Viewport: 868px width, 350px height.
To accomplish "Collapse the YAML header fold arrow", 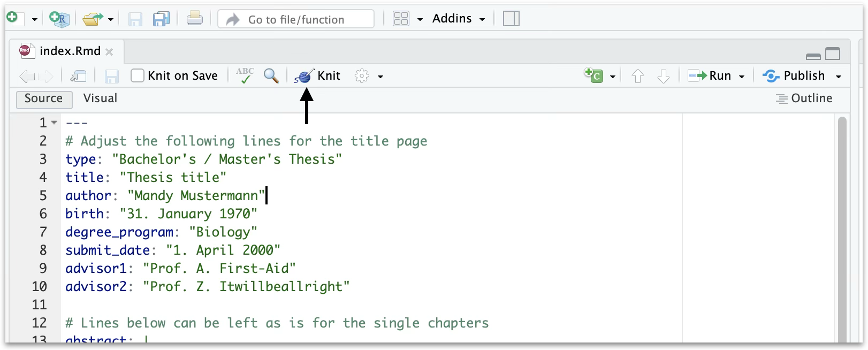I will point(54,123).
